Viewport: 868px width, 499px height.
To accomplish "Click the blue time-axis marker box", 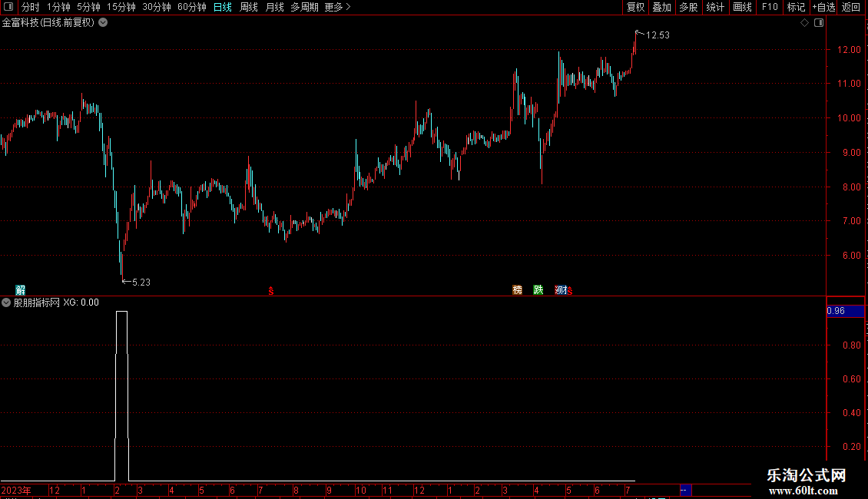I will point(685,490).
